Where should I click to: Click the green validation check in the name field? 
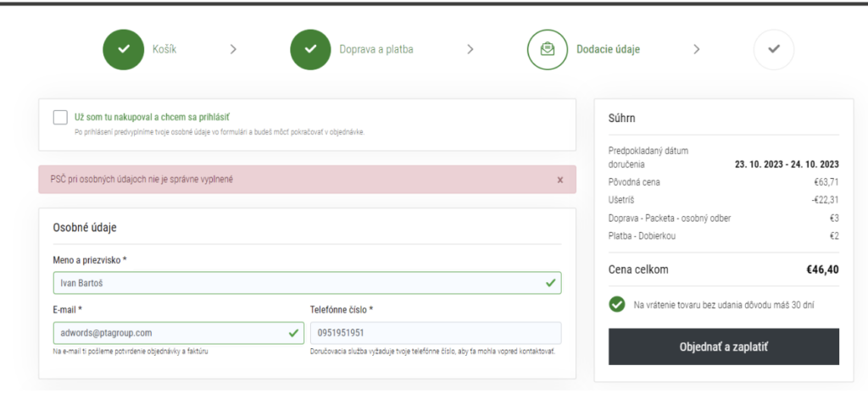click(x=550, y=283)
